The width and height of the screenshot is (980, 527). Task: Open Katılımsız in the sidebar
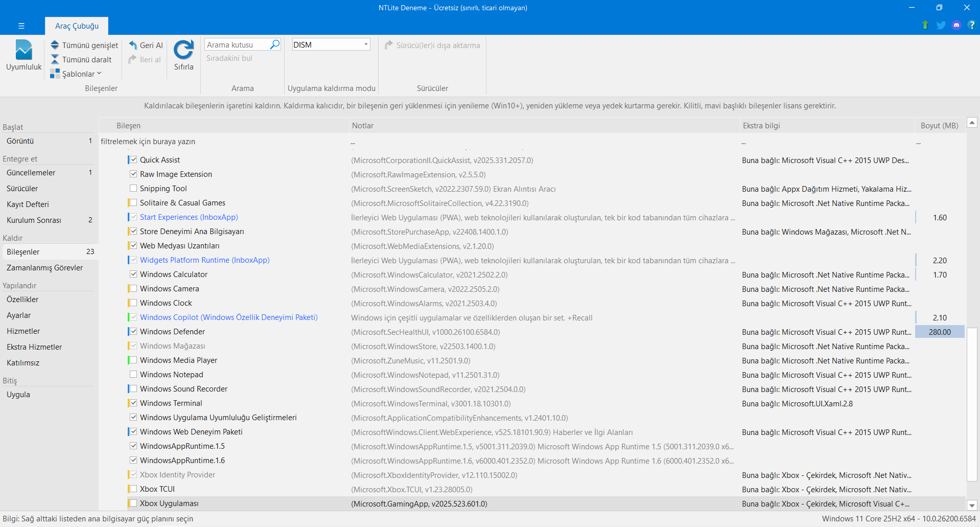(x=49, y=362)
